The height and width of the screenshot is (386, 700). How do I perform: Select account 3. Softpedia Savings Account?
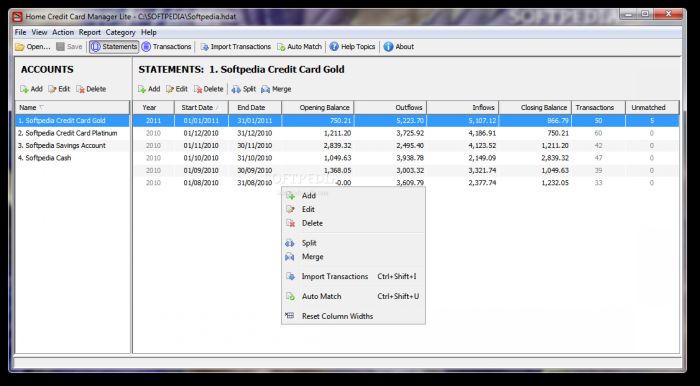[x=72, y=145]
